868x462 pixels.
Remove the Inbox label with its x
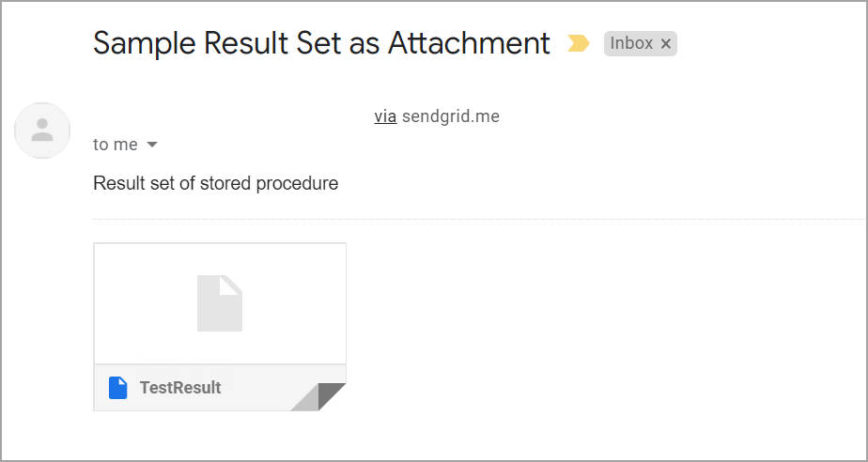[666, 44]
